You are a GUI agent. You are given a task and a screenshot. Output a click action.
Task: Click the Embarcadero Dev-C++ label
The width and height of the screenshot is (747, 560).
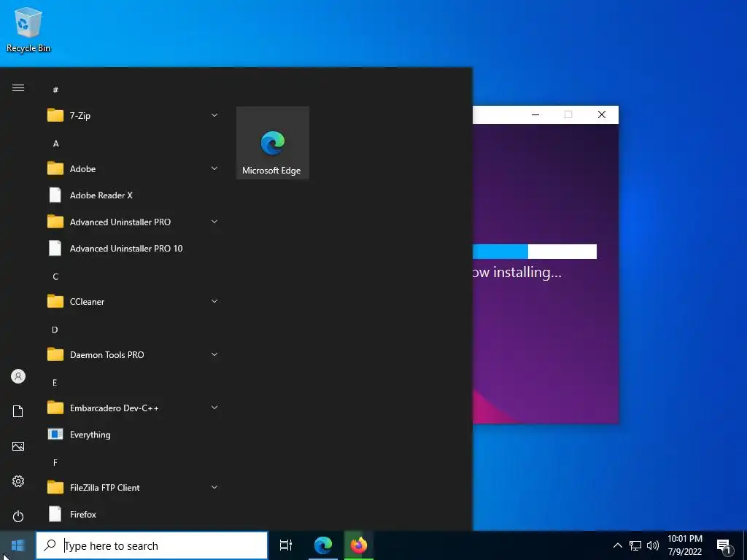tap(115, 408)
